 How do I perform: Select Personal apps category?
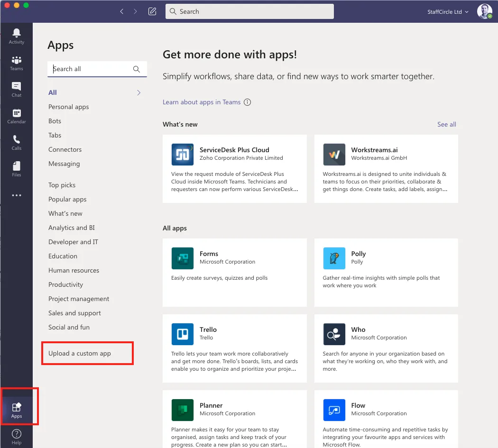pos(69,107)
